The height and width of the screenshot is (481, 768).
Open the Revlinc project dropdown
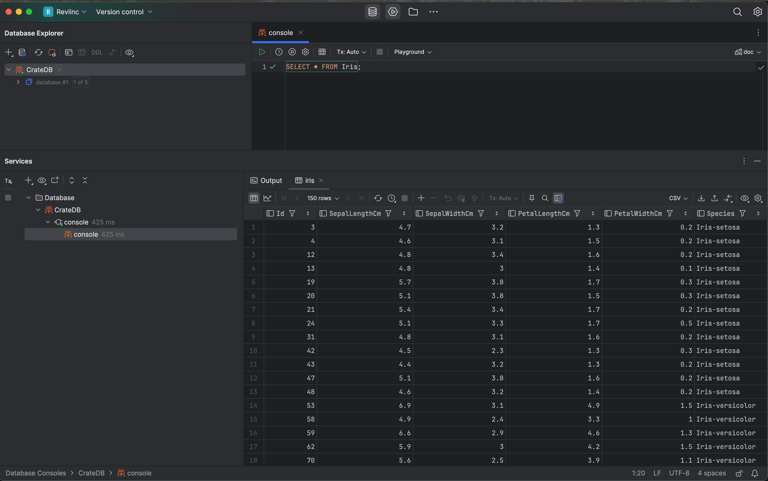click(65, 12)
